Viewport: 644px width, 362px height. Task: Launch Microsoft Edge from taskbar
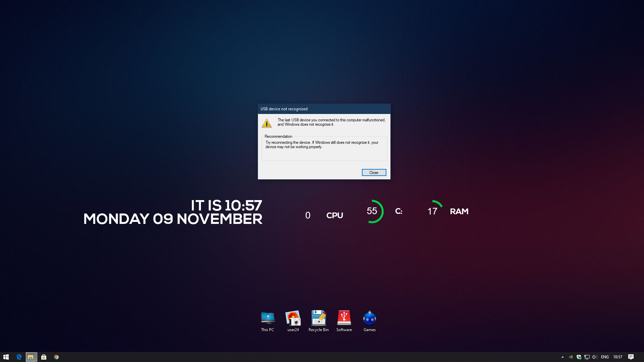pyautogui.click(x=19, y=357)
